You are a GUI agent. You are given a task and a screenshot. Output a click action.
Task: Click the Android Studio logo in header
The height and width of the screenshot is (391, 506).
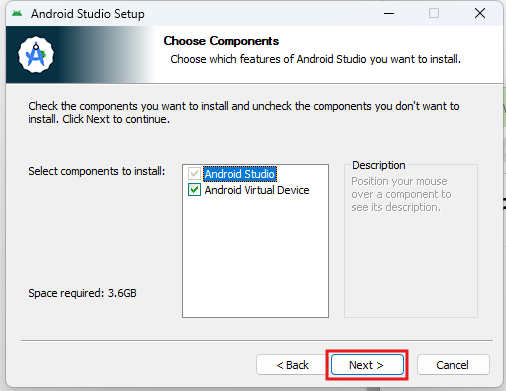(x=36, y=55)
